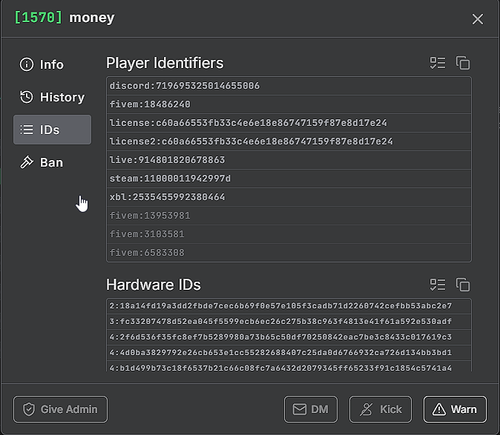
Task: Click the player name money in title
Action: coord(92,18)
